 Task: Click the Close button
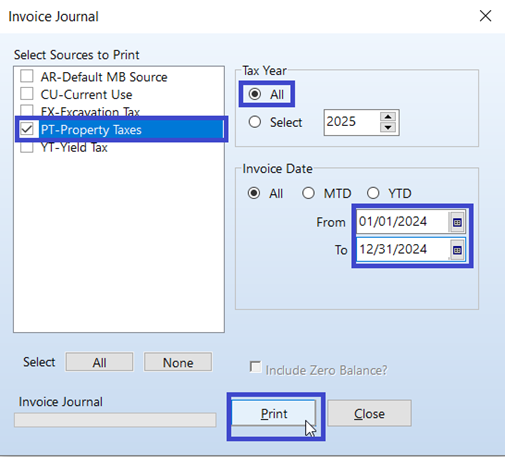[x=369, y=413]
